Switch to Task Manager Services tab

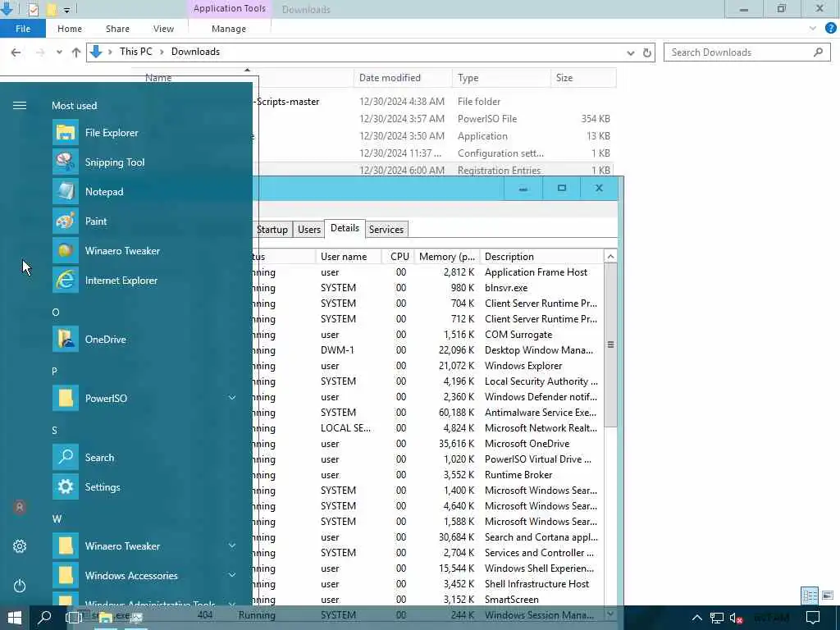pyautogui.click(x=386, y=230)
